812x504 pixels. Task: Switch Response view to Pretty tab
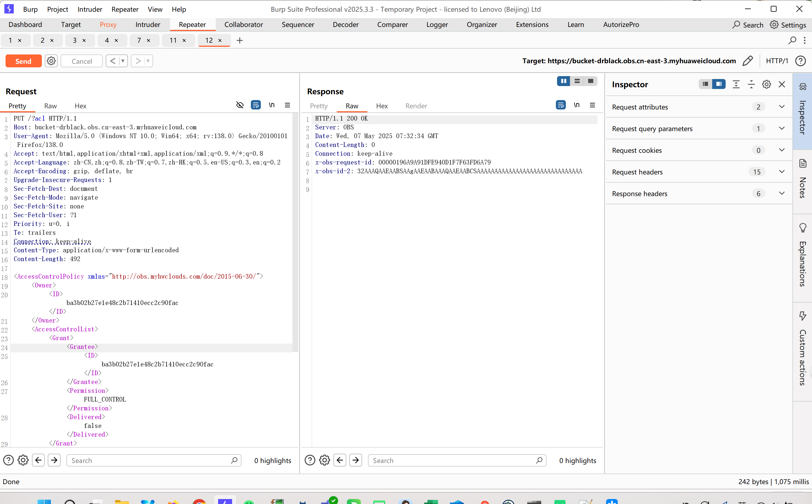coord(319,106)
